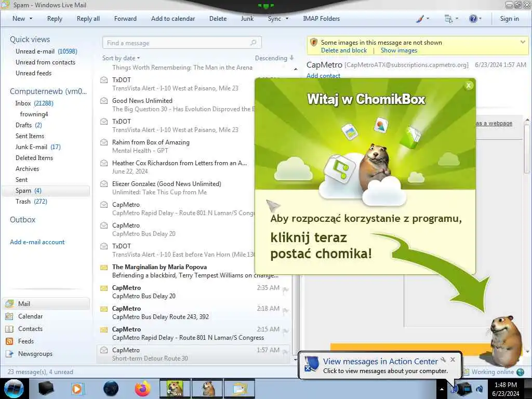532x399 pixels.
Task: Click Forward in the toolbar
Action: 125,19
